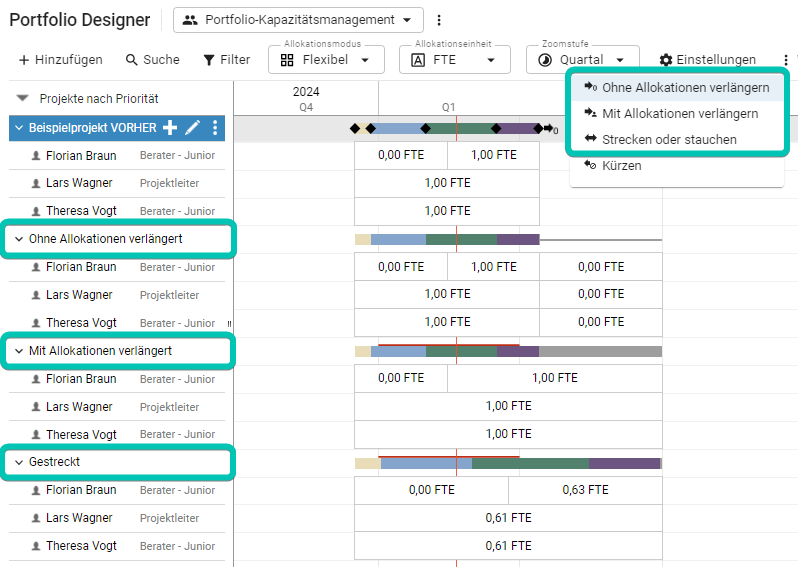This screenshot has width=798, height=567.
Task: Click the Portfolio Designer title
Action: pyautogui.click(x=80, y=20)
